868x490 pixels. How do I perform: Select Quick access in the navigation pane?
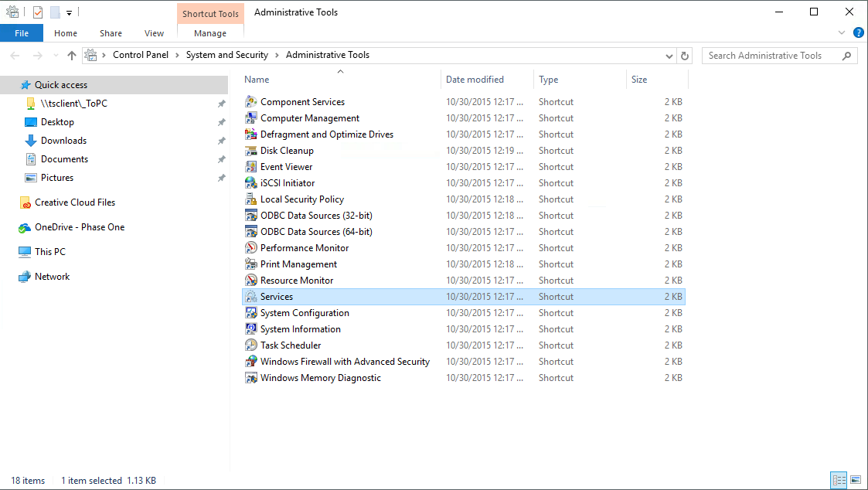pos(114,85)
